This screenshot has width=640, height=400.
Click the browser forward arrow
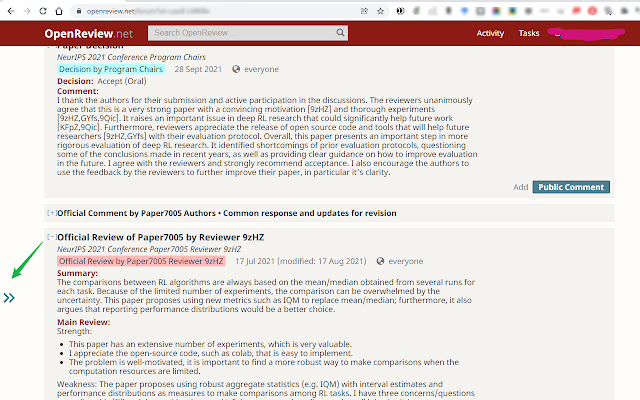click(x=27, y=11)
